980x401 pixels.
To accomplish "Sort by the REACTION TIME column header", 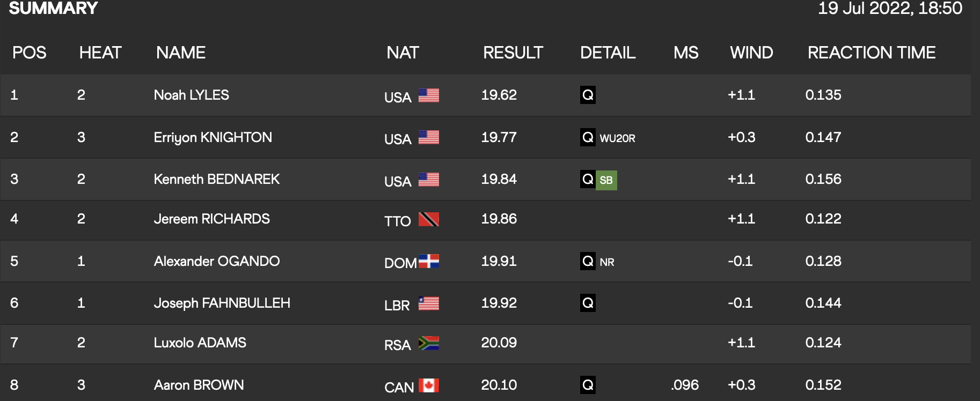I will coord(871,53).
